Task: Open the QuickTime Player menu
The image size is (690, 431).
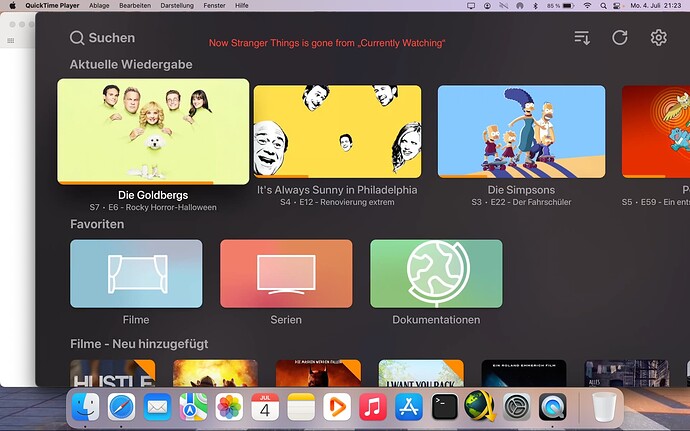Action: (52, 6)
